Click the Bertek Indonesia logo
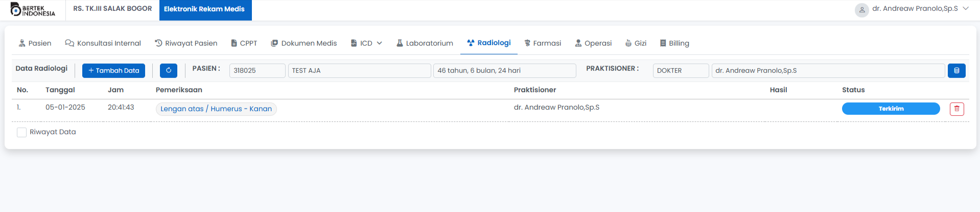Image resolution: width=980 pixels, height=212 pixels. 33,10
